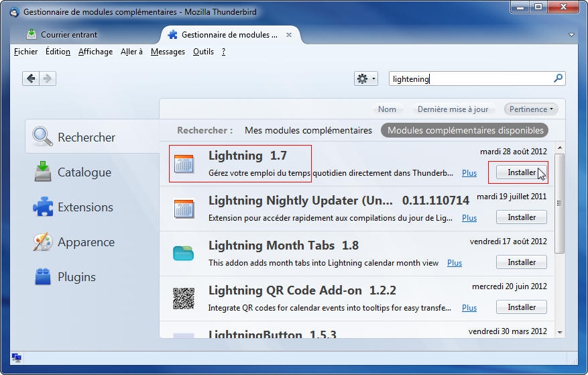Click the forward arrow navigation button

(48, 78)
